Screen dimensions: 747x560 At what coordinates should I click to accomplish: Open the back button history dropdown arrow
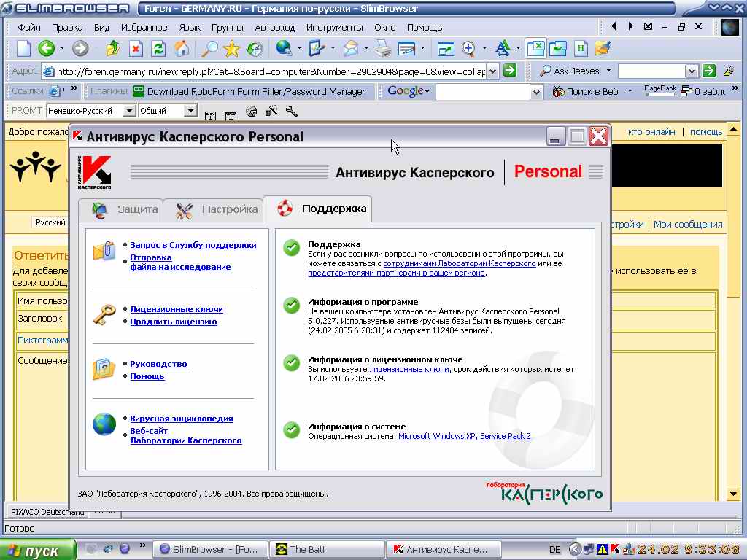pyautogui.click(x=62, y=48)
